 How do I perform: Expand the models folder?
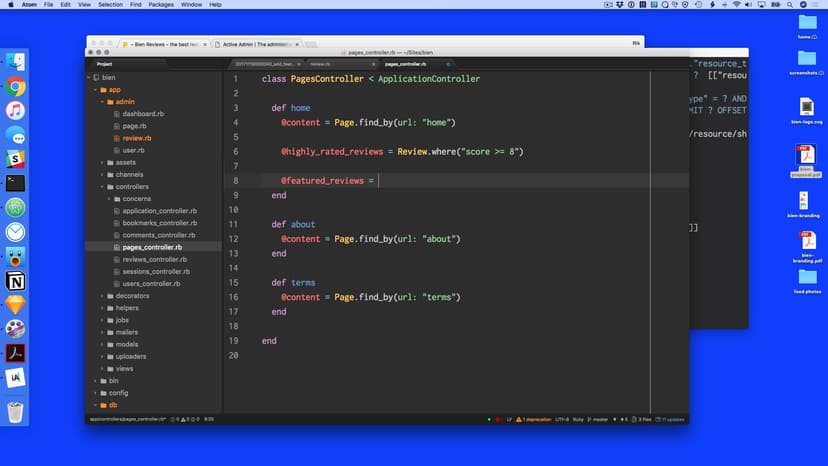click(x=103, y=344)
